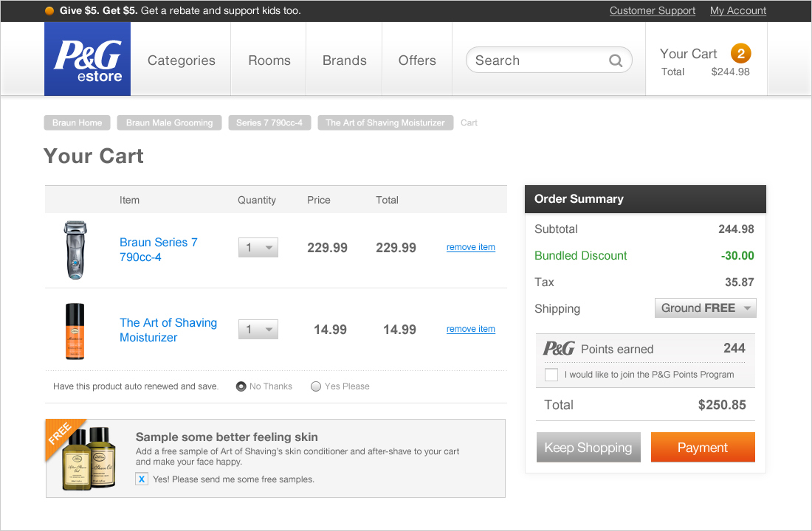
Task: Click the Sample some better feeling skin heading
Action: point(227,437)
